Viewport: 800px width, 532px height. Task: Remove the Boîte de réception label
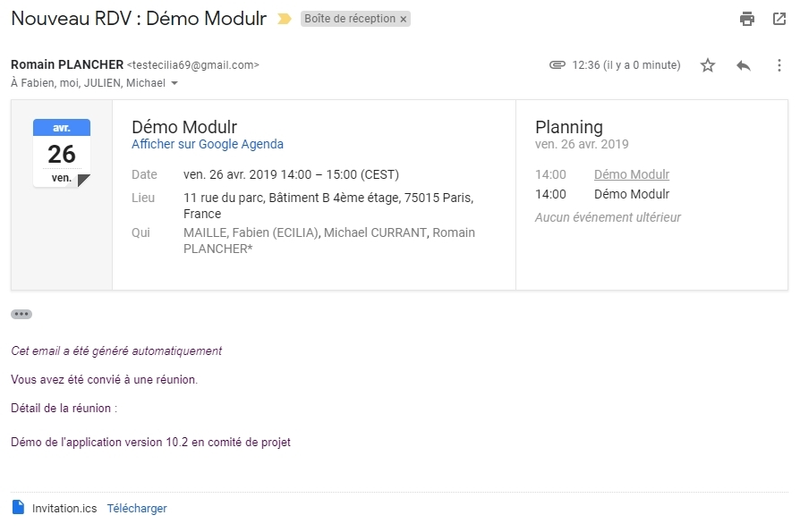coord(403,19)
